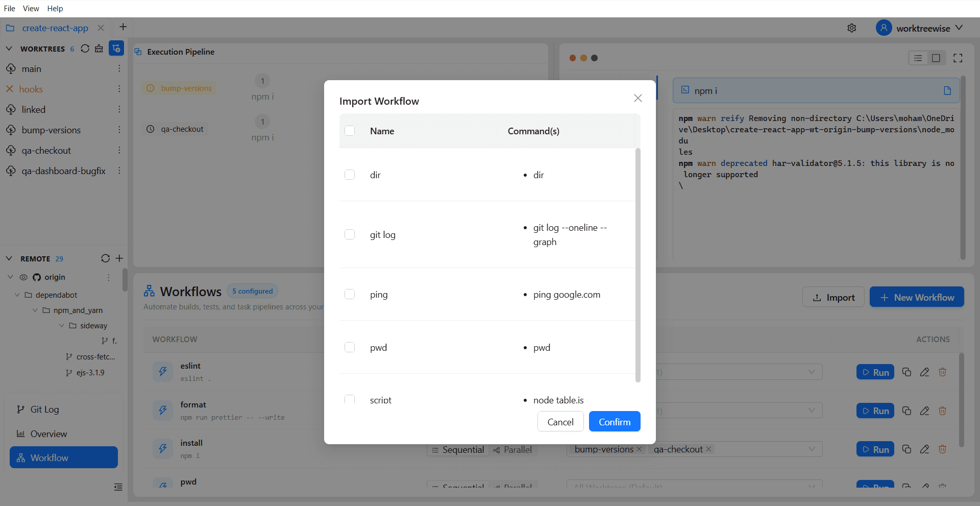Open options menu for main worktree
The image size is (980, 506).
pyautogui.click(x=119, y=68)
